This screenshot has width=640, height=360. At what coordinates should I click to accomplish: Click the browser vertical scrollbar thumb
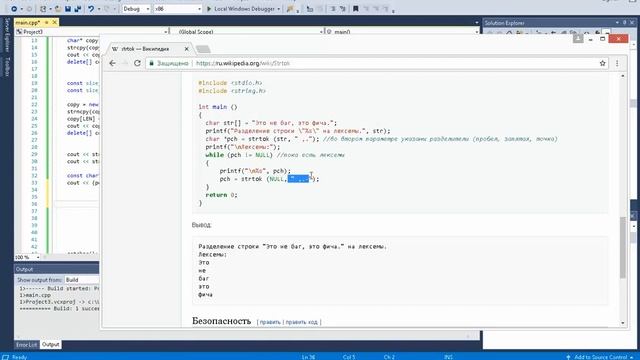pos(622,248)
